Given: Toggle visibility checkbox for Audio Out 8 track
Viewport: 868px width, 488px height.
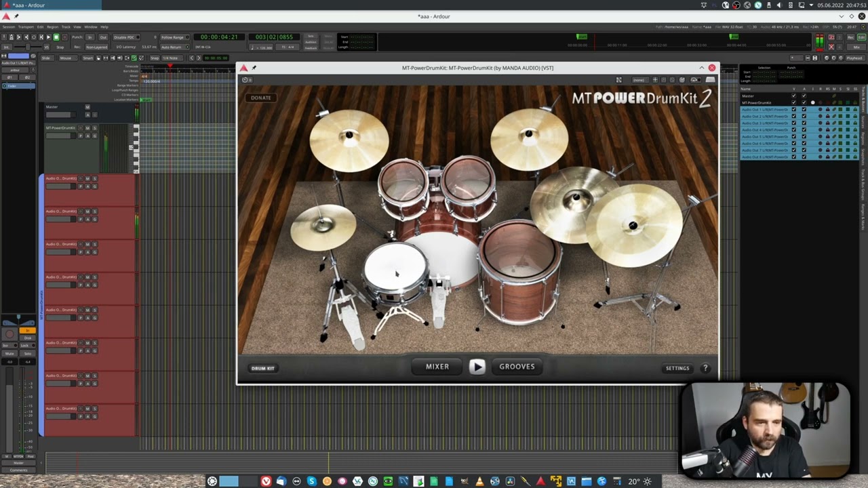Looking at the screenshot, I should coord(793,157).
